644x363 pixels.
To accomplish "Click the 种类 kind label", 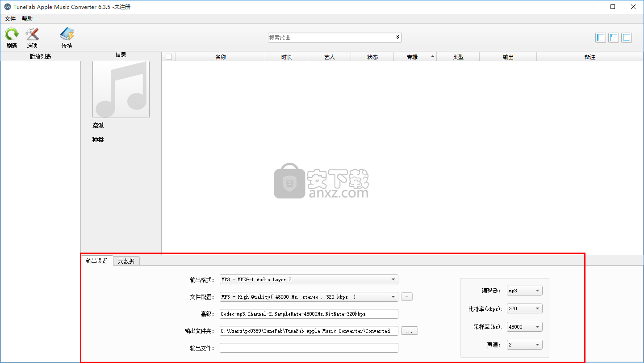I will click(x=98, y=139).
